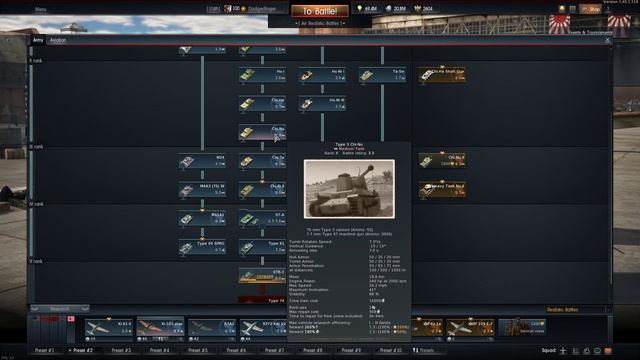This screenshot has width=640, height=360.
Task: Select the Bf 109 E-7 crew slot
Action: [470, 329]
